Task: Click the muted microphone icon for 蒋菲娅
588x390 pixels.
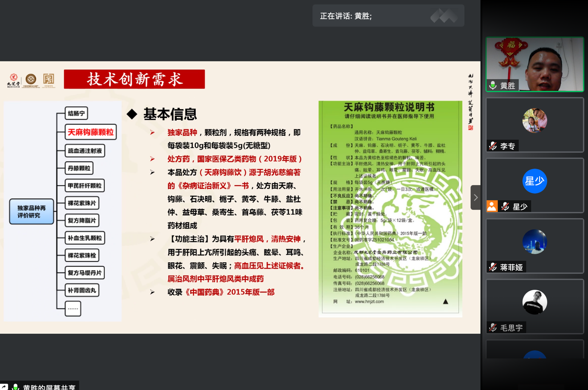Action: click(x=493, y=267)
